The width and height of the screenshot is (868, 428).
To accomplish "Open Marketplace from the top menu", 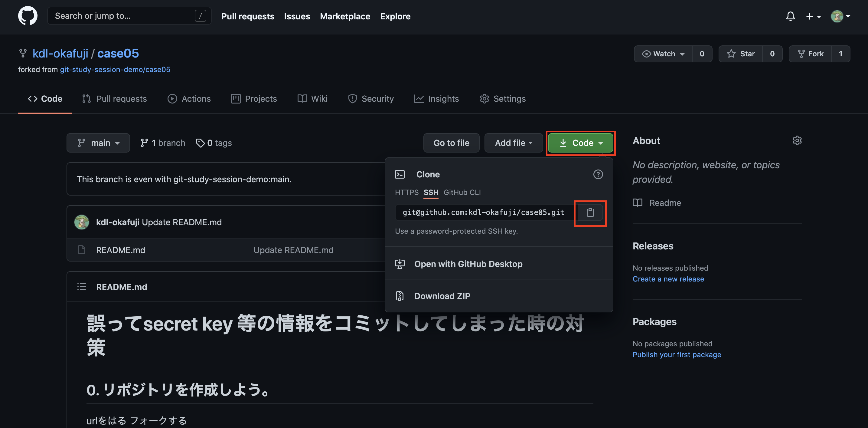I will click(x=345, y=16).
